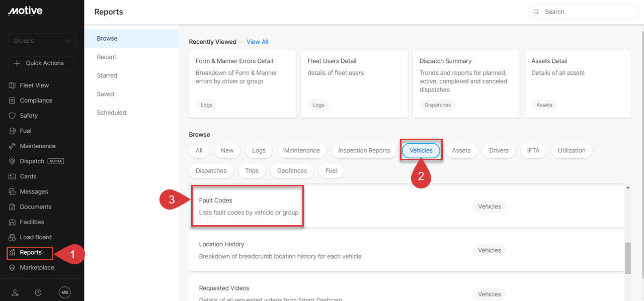
Task: Expand the Groups dropdown
Action: [42, 41]
